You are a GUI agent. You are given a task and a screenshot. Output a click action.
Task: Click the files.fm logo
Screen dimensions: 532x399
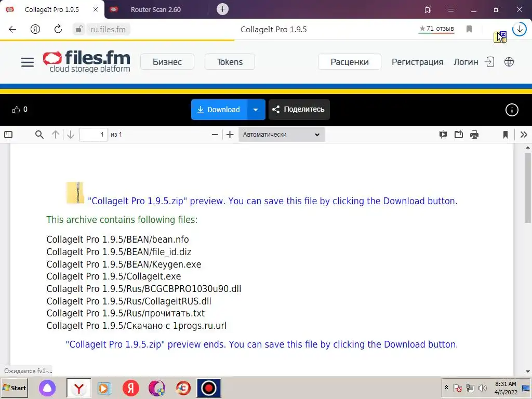tap(87, 61)
